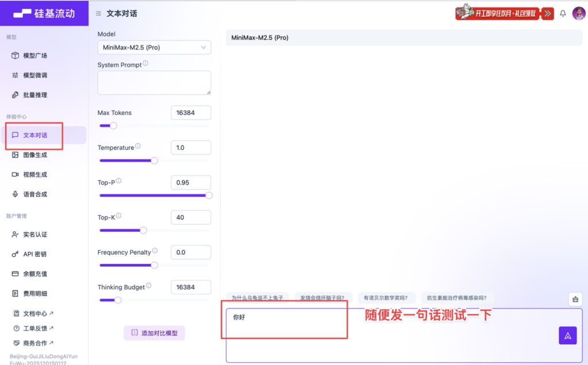This screenshot has height=365, width=588.
Task: Click the 添加对比模型 button
Action: [154, 333]
